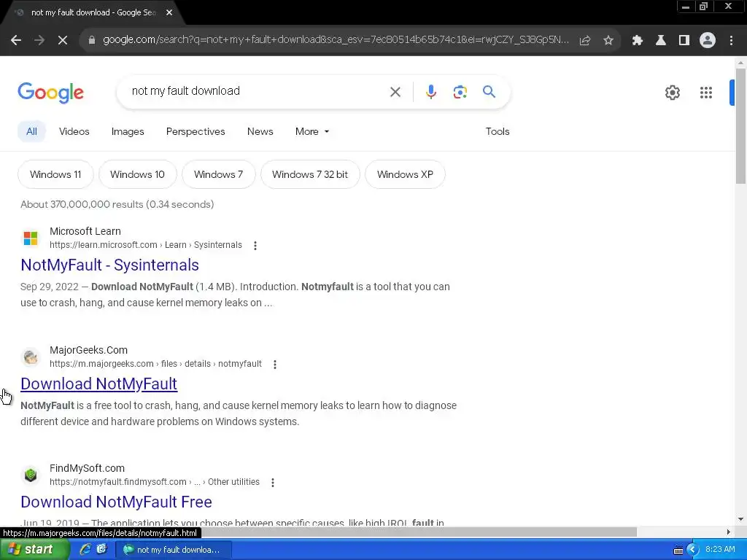747x560 pixels.
Task: Open options dots for MajorGeeks result
Action: pyautogui.click(x=275, y=365)
